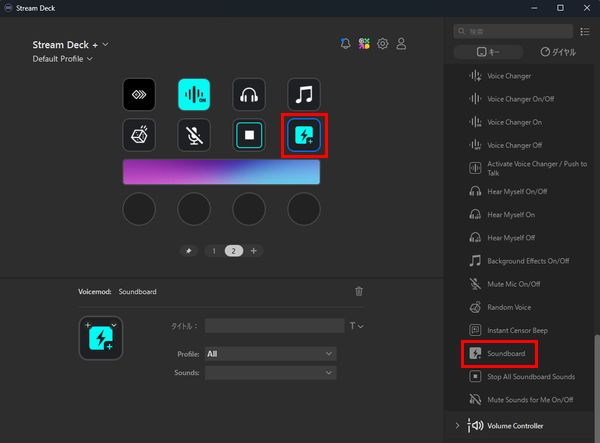Select the second dial from the left
The width and height of the screenshot is (600, 443).
pyautogui.click(x=194, y=209)
